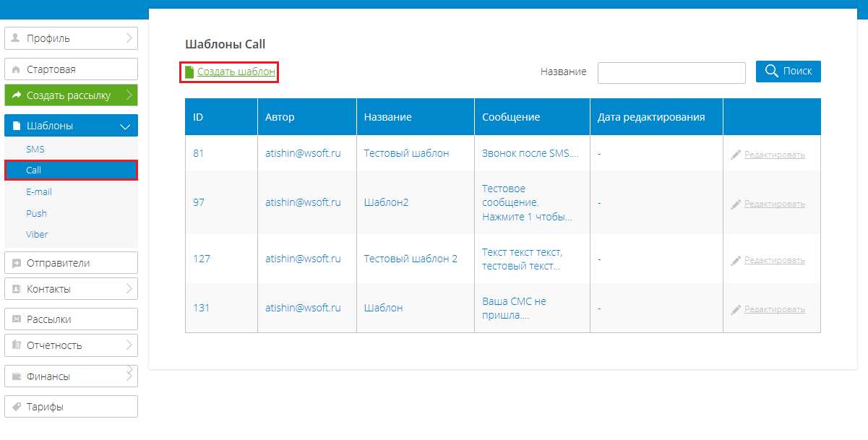
Task: Click the Создать шаблон link
Action: click(236, 72)
